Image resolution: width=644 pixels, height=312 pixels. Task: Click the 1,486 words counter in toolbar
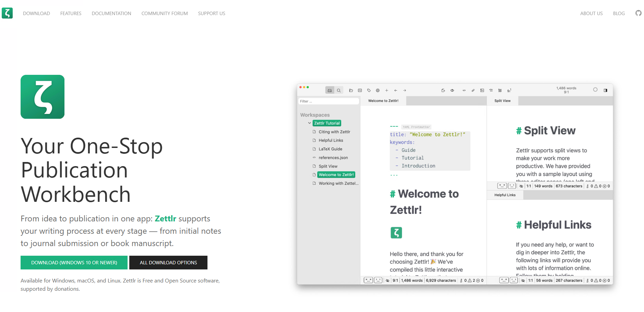click(x=566, y=88)
